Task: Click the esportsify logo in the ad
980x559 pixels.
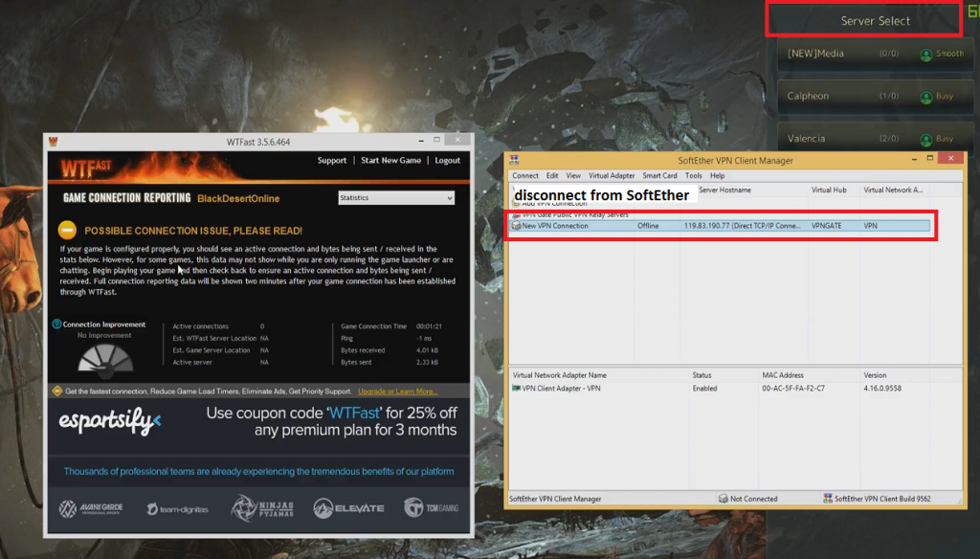Action: coord(110,421)
